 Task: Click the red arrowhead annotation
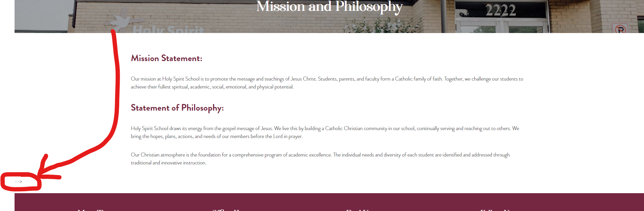tap(46, 171)
